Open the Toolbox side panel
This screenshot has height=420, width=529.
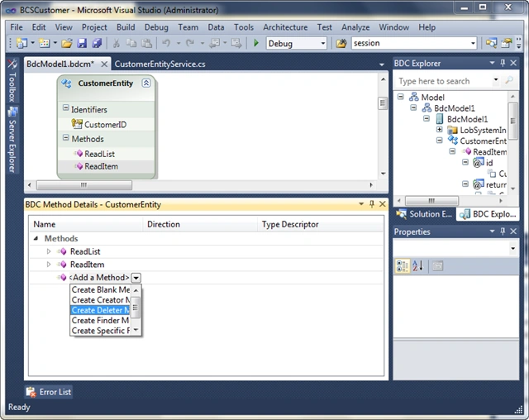12,81
